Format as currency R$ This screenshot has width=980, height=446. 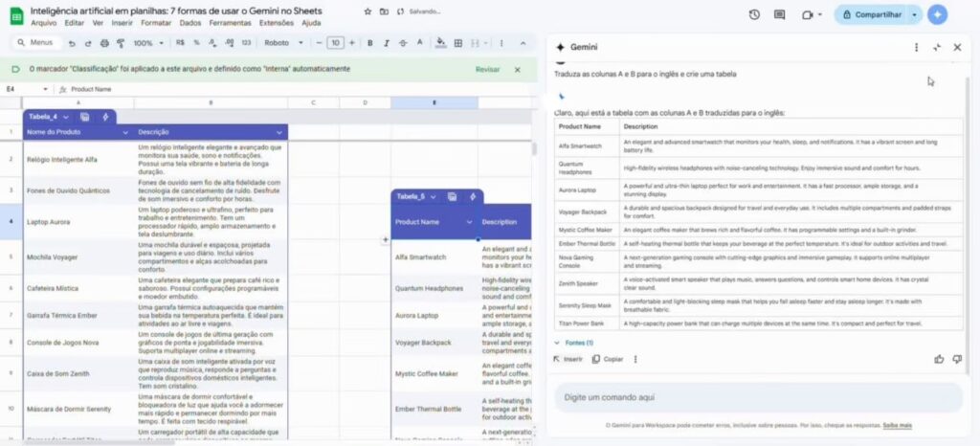pyautogui.click(x=180, y=43)
